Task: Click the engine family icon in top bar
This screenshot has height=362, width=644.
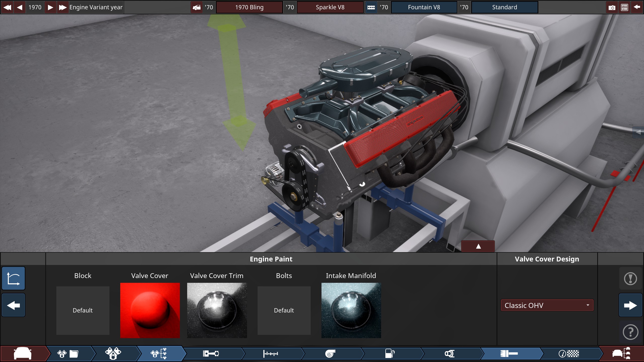Action: pyautogui.click(x=371, y=7)
